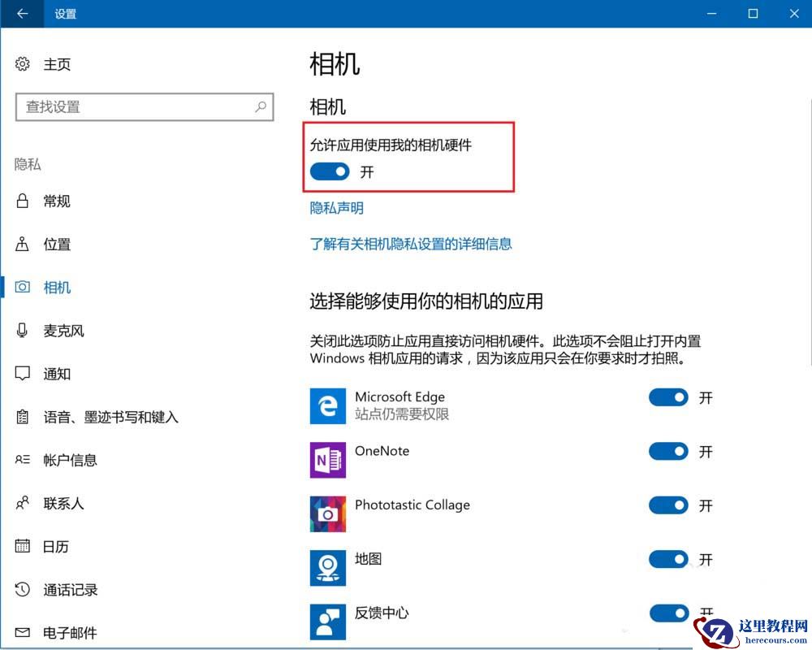Select 常规 (General) privacy page

pyautogui.click(x=56, y=201)
